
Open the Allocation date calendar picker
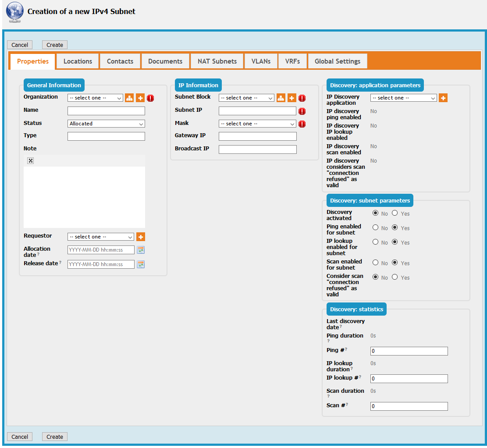(141, 250)
